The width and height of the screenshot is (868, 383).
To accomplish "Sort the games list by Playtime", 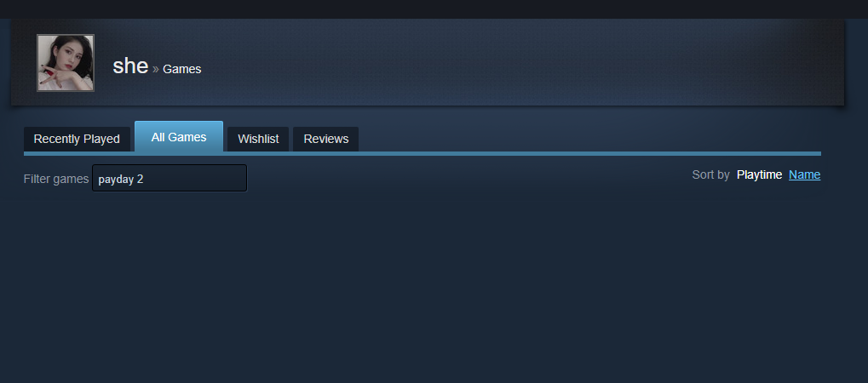I will 759,174.
